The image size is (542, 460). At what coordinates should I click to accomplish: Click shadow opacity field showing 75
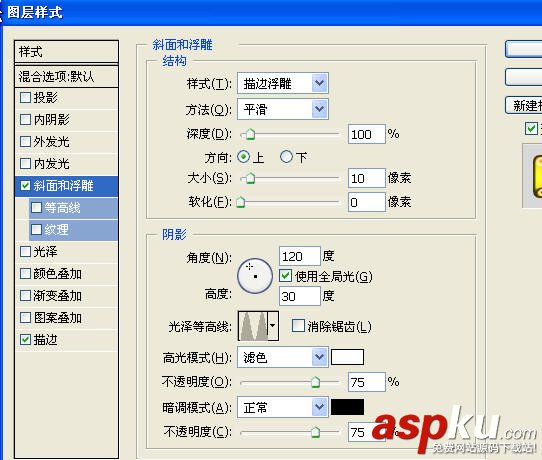[366, 432]
